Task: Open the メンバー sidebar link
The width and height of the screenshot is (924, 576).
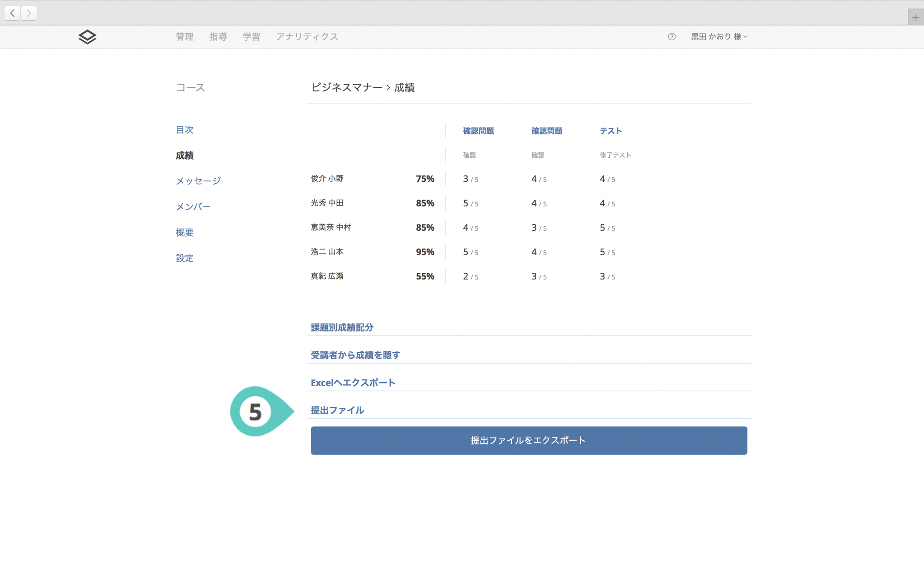Action: [x=193, y=206]
